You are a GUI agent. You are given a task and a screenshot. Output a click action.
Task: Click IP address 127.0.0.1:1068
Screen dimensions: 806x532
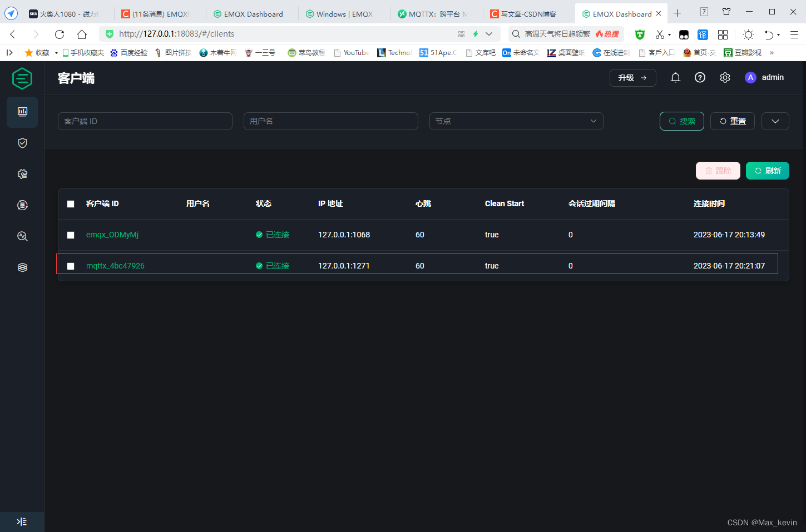(x=344, y=235)
